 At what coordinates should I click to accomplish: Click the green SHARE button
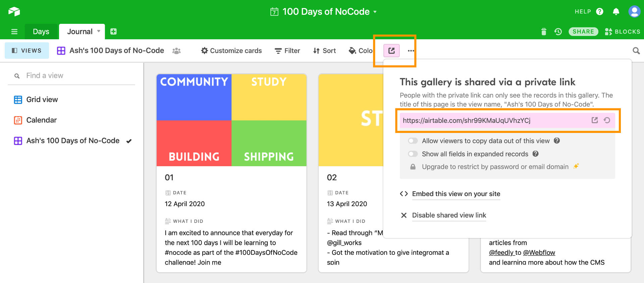(583, 32)
